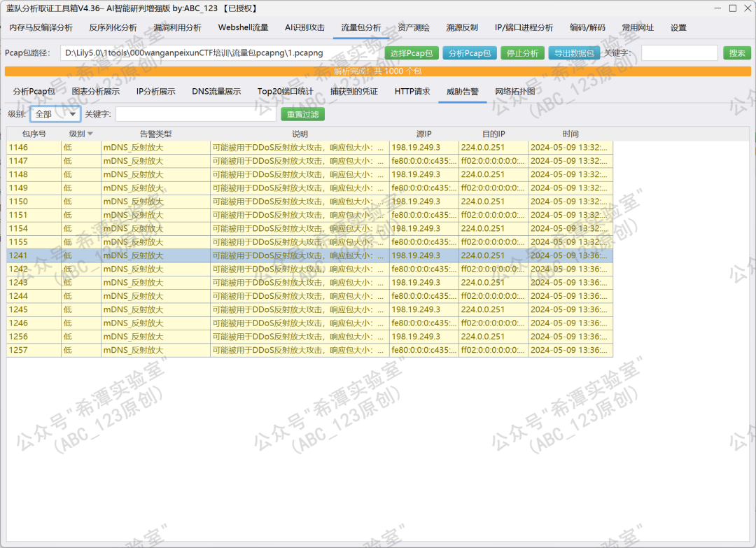
Task: Select the Top20端口统计 tab
Action: click(x=286, y=92)
